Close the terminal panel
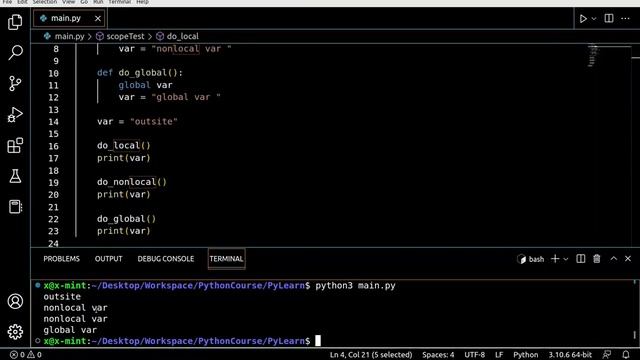Image resolution: width=640 pixels, height=360 pixels. tap(628, 259)
